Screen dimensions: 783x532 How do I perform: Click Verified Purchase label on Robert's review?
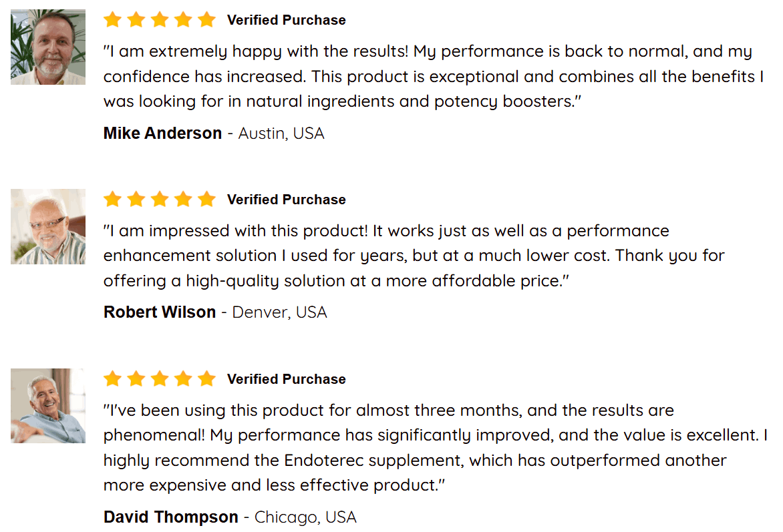[x=286, y=200]
